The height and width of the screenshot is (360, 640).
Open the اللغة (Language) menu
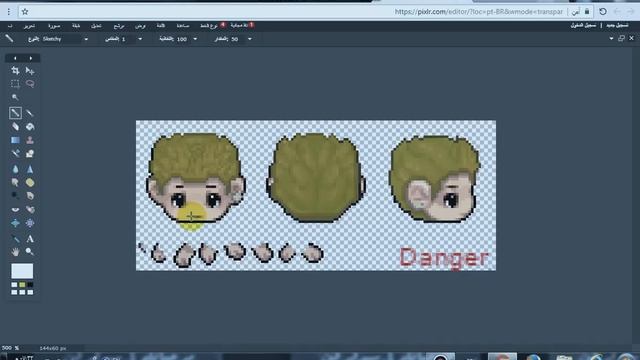[161, 26]
